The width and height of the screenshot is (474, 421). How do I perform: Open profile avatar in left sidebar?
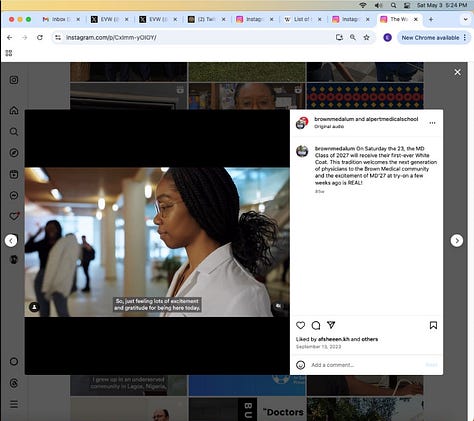pyautogui.click(x=14, y=259)
